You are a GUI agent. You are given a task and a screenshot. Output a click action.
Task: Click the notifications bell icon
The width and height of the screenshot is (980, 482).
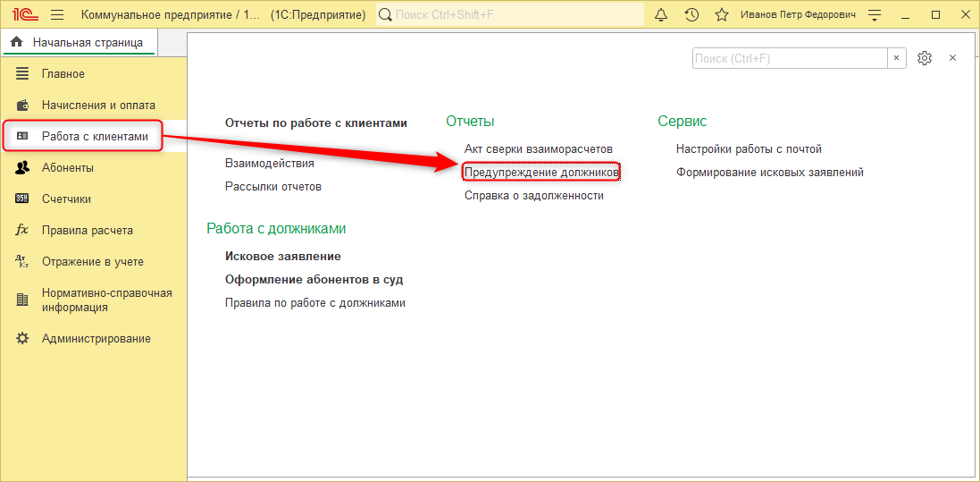pyautogui.click(x=661, y=15)
